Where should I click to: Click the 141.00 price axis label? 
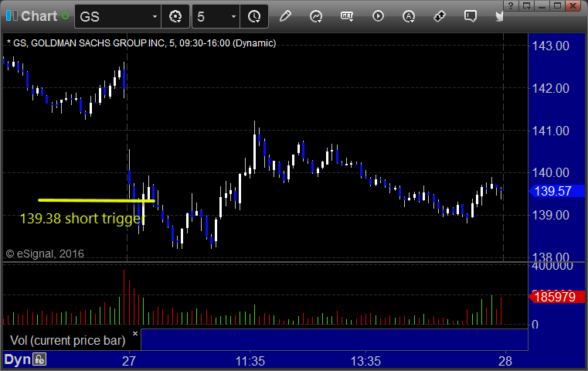[550, 131]
